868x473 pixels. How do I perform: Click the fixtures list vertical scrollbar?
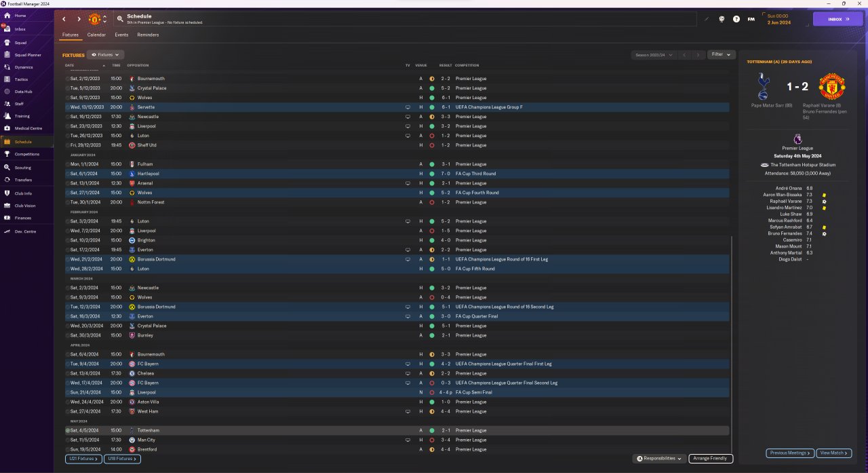[x=732, y=344]
